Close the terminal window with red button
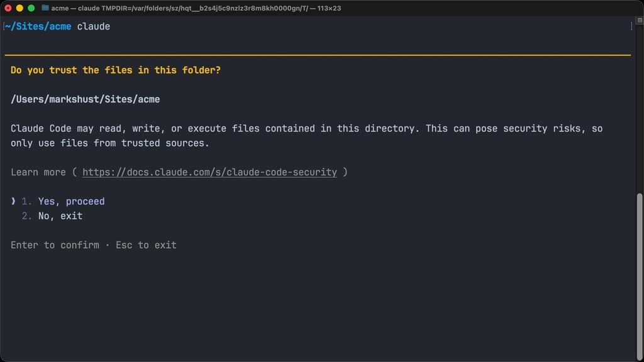Screen dimensions: 644x362 (8, 8)
